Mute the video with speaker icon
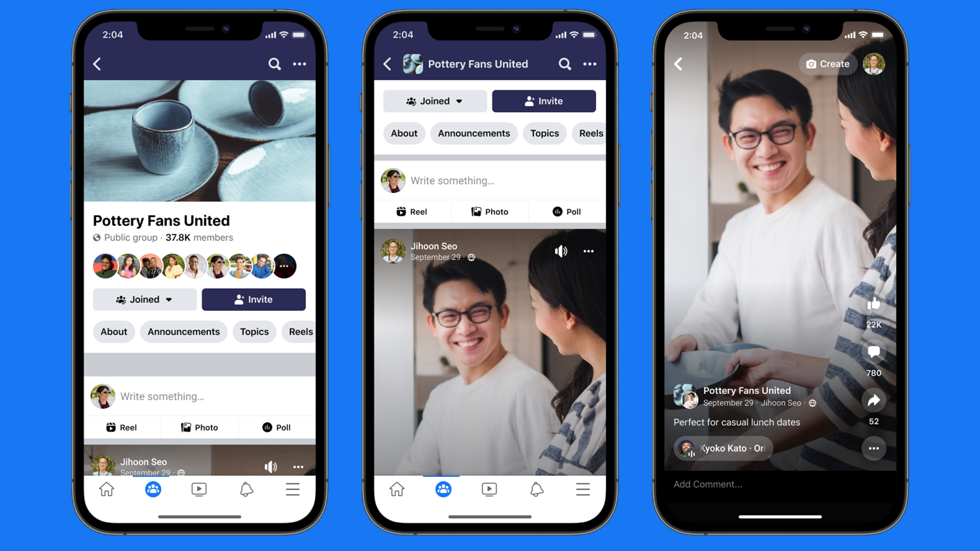The height and width of the screenshot is (551, 980). click(561, 252)
